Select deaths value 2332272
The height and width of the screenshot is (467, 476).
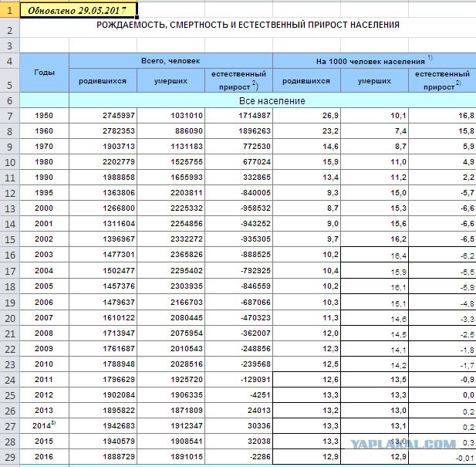(171, 239)
